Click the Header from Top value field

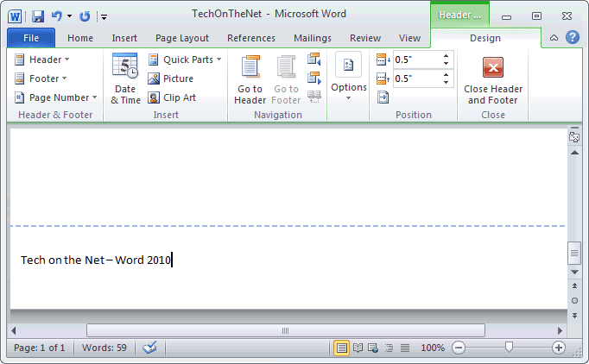pyautogui.click(x=417, y=60)
